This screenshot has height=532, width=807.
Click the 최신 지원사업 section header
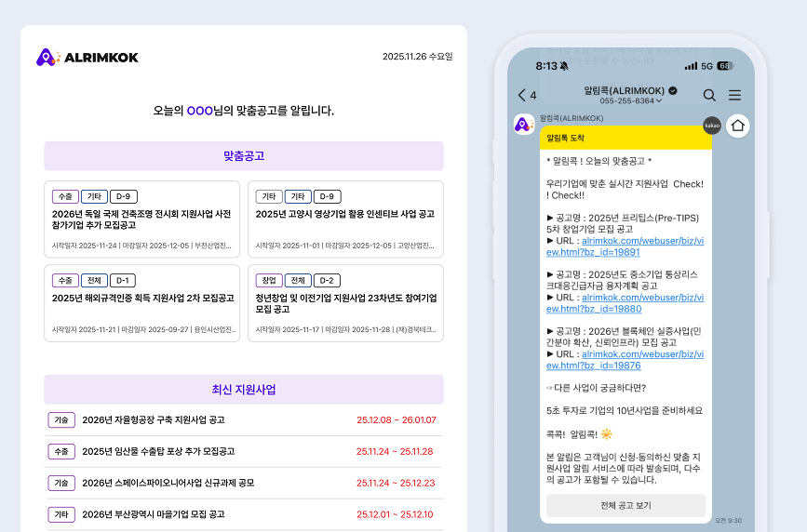coord(244,390)
